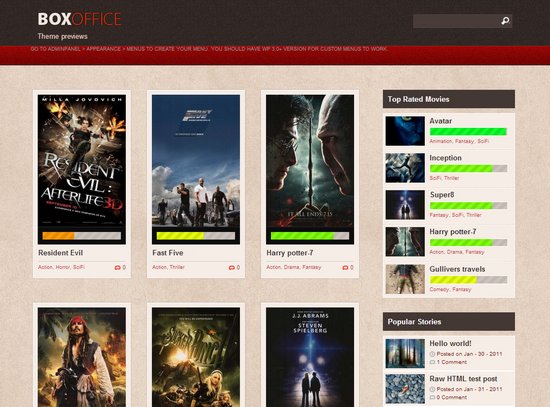Click the search input field

(456, 21)
